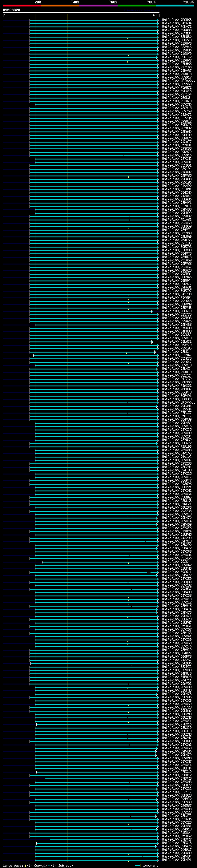Image resolution: width=197 pixels, height=868 pixels.
Task: Click label UniRef100_B8BA86
Action: 177,200
